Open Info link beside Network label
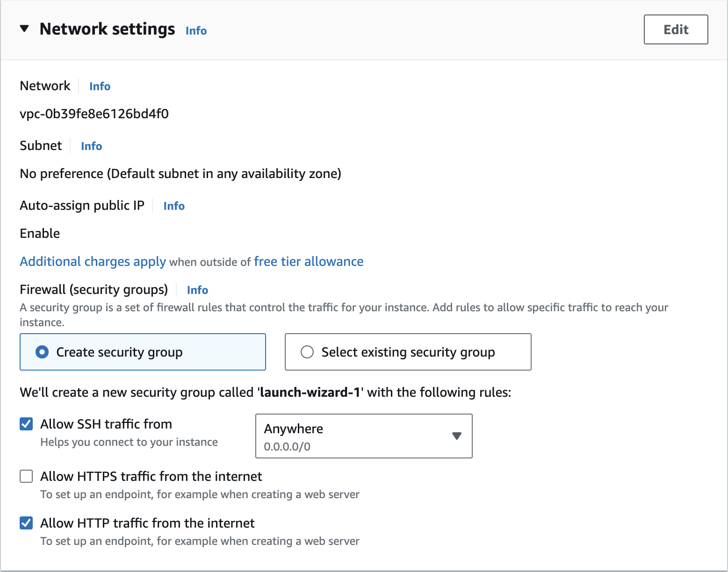Screen dimensions: 728x572 (x=100, y=86)
